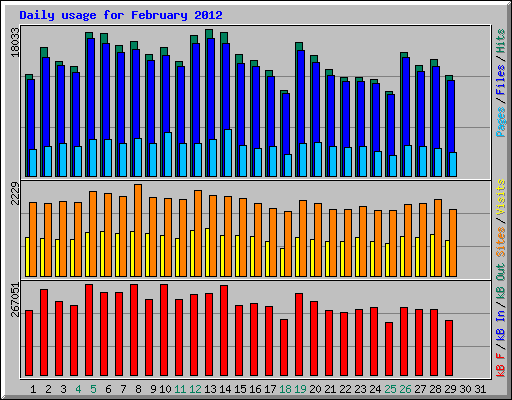Click the 267051 axis value
512x400 pixels.
tap(15, 299)
